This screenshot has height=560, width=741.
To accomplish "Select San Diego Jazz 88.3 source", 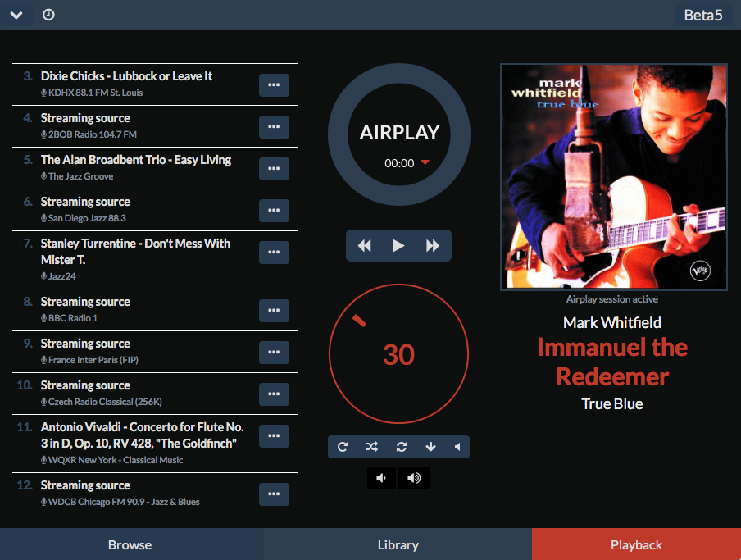I will coord(155,210).
